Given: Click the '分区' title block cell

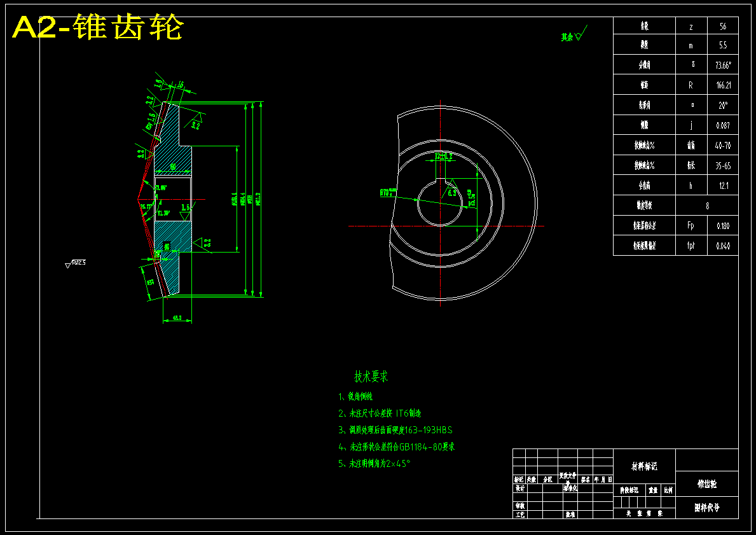Looking at the screenshot, I should (x=547, y=480).
